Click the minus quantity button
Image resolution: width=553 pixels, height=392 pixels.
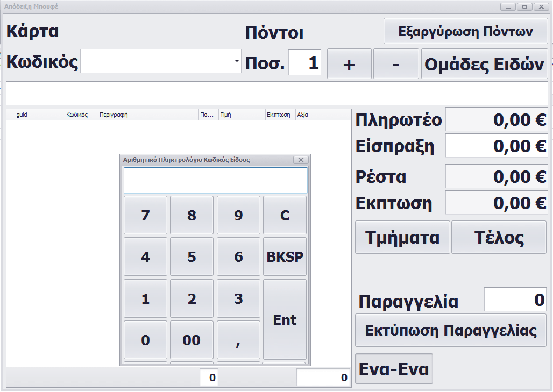396,64
